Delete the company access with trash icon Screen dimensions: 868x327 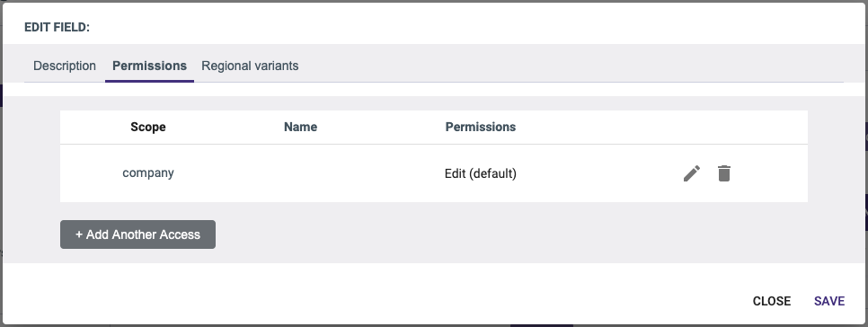[x=724, y=173]
